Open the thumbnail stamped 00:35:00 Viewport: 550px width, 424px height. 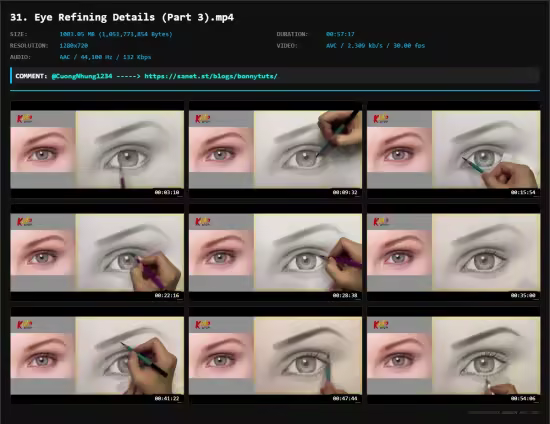tap(454, 253)
